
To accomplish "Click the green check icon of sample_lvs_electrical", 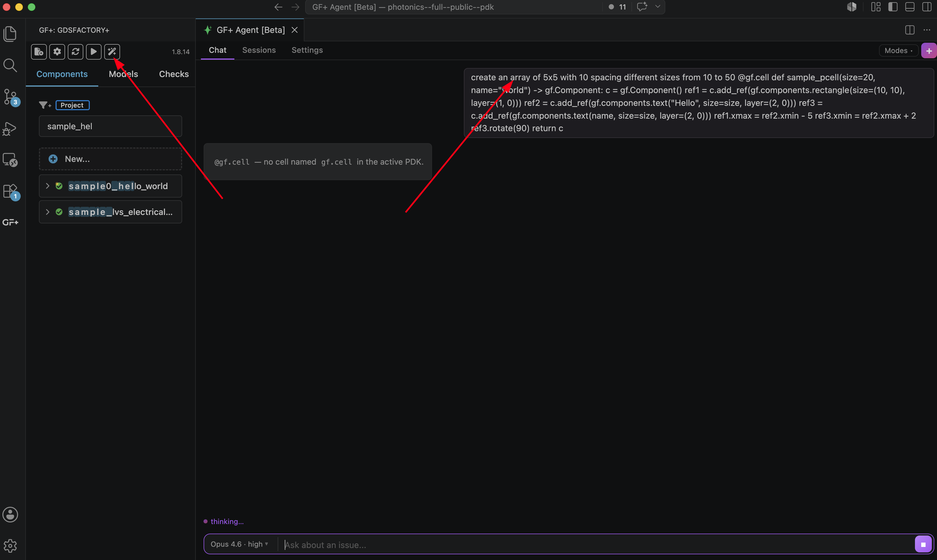I will pyautogui.click(x=59, y=212).
